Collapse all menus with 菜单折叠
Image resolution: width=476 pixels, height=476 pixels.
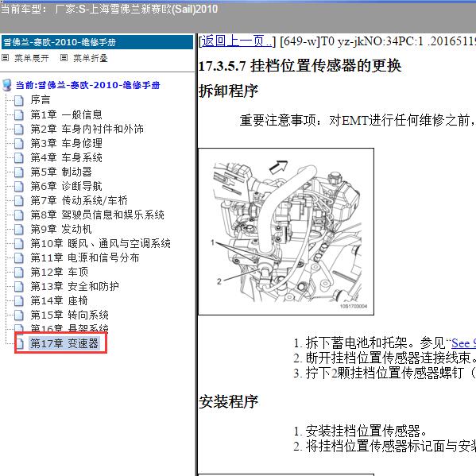tap(91, 58)
